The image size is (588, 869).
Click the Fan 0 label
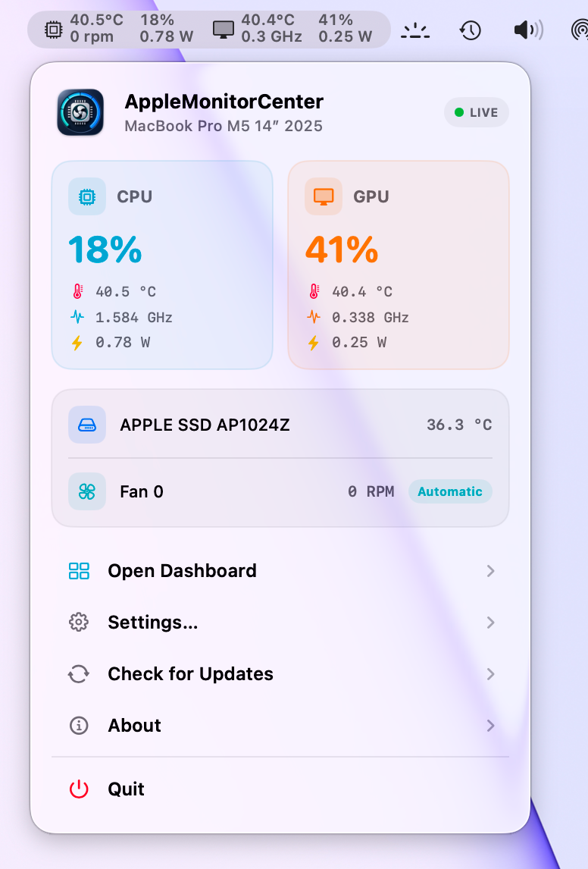tap(142, 492)
